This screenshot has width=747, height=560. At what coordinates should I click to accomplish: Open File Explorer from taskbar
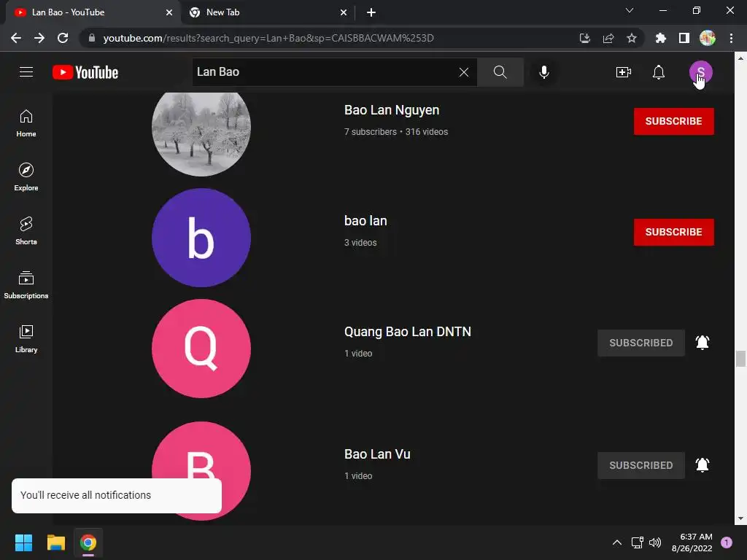[55, 542]
